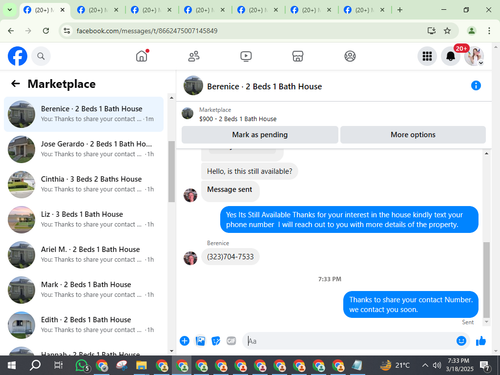Switch to the second Facebook browser tab

(x=98, y=10)
